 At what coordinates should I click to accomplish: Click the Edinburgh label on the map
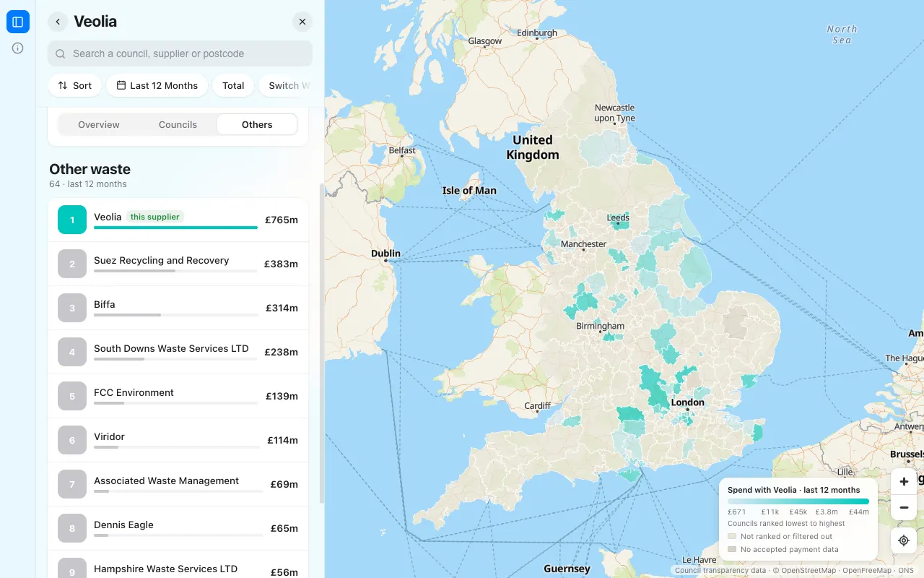537,33
